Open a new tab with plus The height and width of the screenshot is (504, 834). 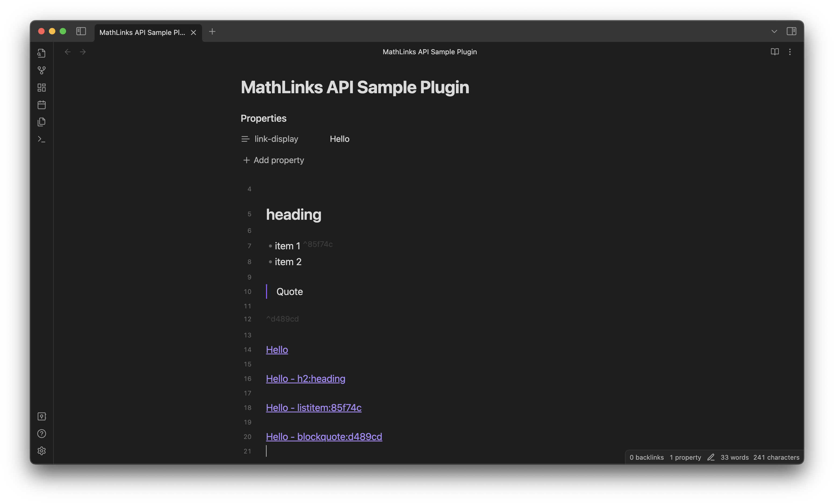click(x=212, y=31)
